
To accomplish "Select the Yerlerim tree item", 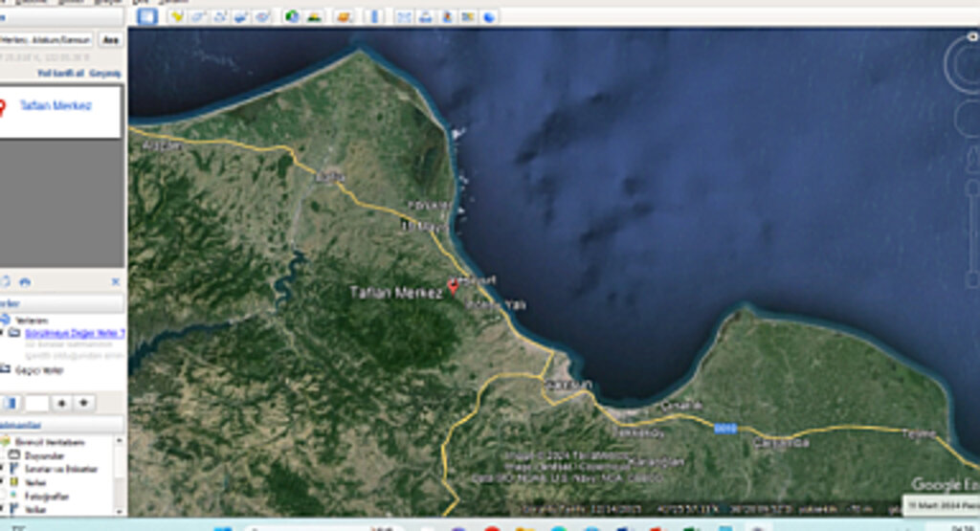I will [x=32, y=320].
